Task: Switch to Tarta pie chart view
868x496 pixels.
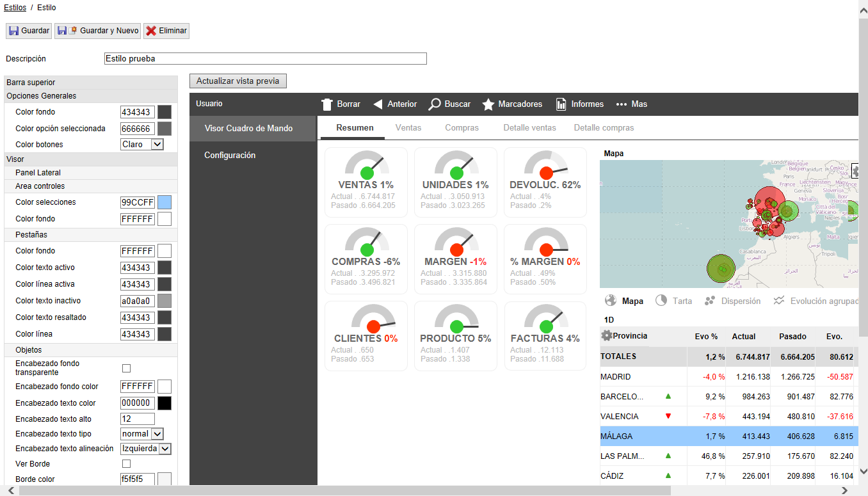Action: 661,301
